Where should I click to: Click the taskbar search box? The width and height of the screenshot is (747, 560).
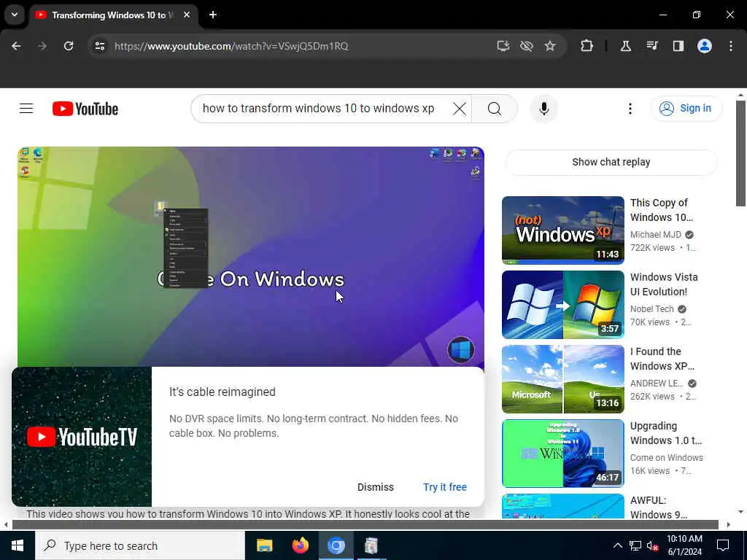tap(140, 545)
